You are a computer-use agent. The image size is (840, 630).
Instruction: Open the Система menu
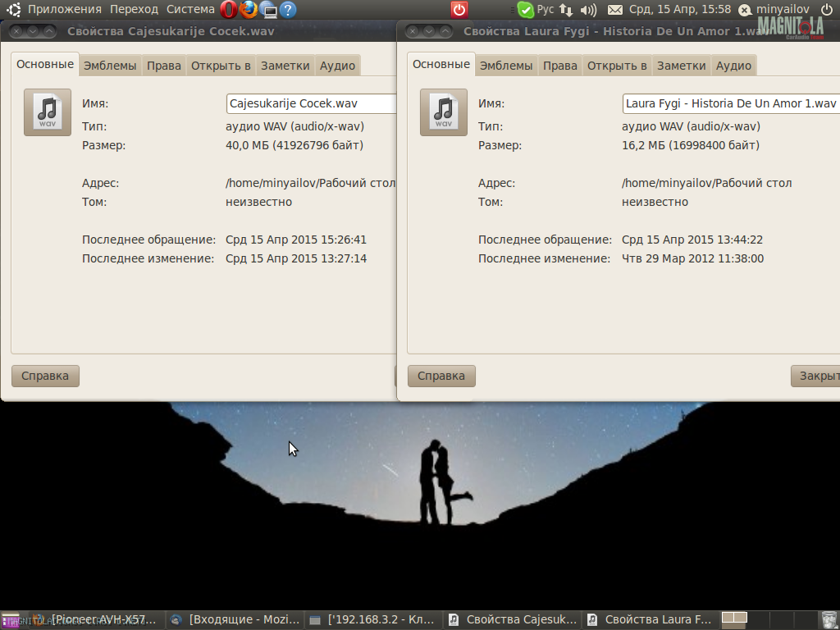click(190, 10)
